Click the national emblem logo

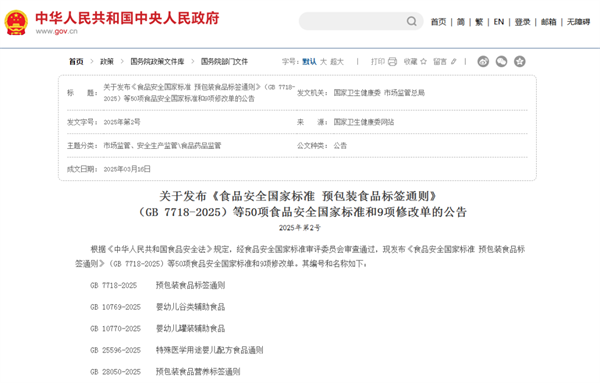pos(16,23)
